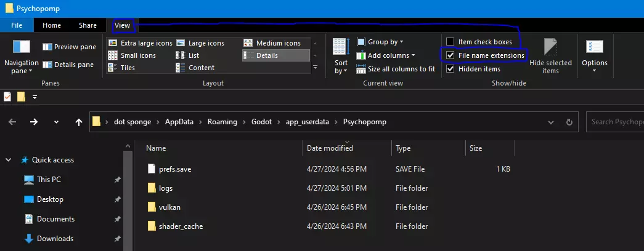Viewport: 644px width, 251px height.
Task: Go forward with the Forward arrow
Action: pos(34,122)
